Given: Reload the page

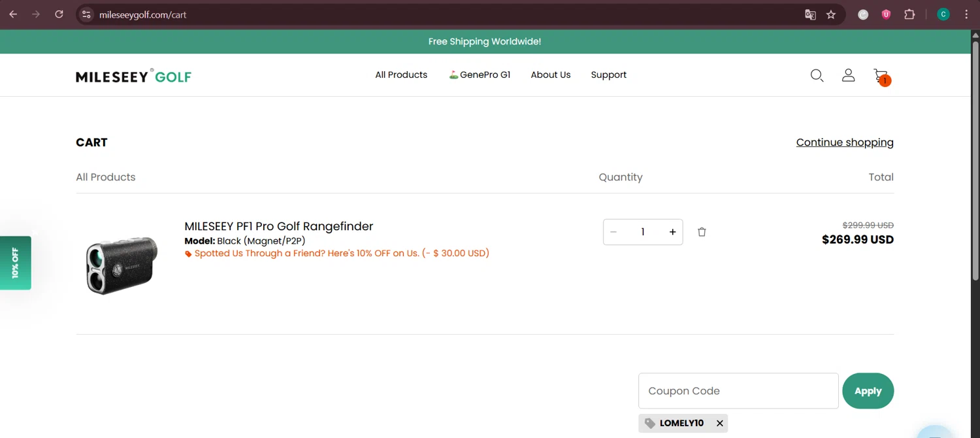Looking at the screenshot, I should pyautogui.click(x=59, y=14).
